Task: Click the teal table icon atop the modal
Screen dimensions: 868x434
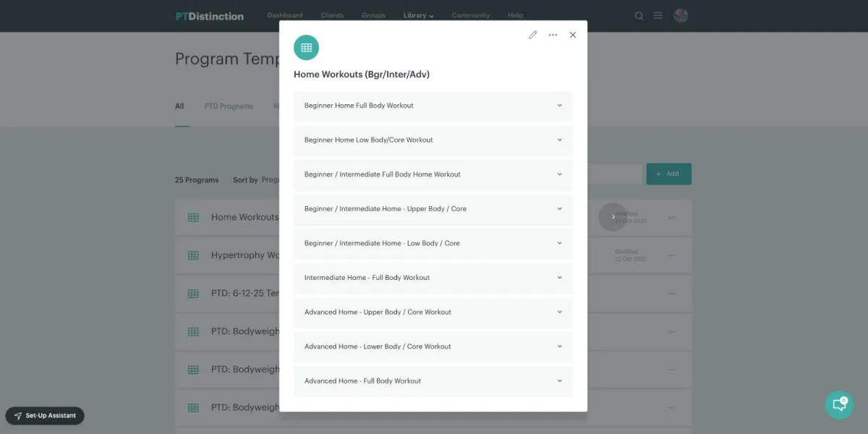Action: click(x=307, y=48)
